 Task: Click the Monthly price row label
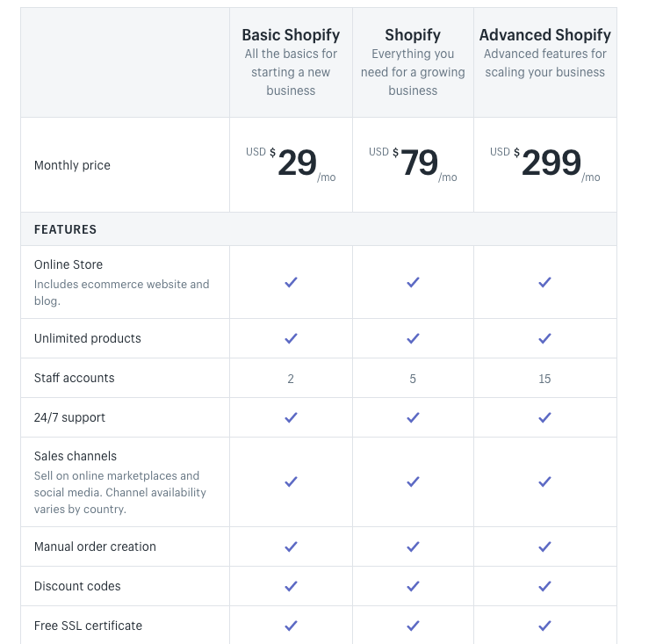tap(72, 165)
